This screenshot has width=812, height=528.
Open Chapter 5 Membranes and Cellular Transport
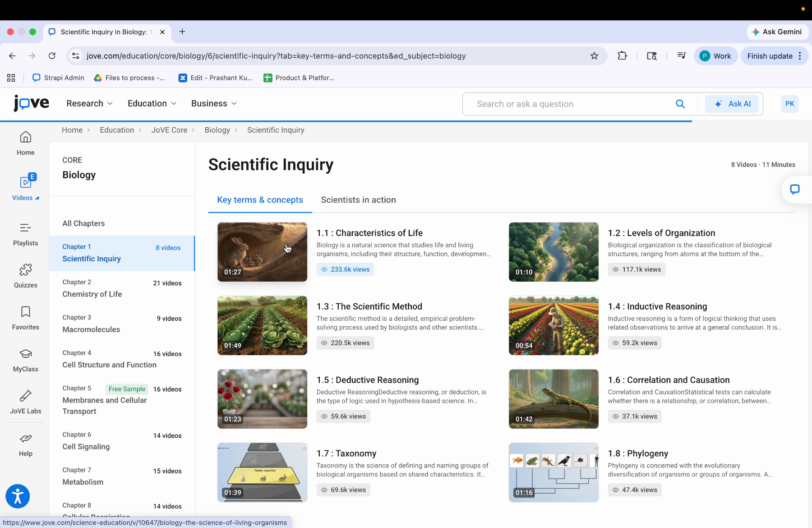click(122, 400)
